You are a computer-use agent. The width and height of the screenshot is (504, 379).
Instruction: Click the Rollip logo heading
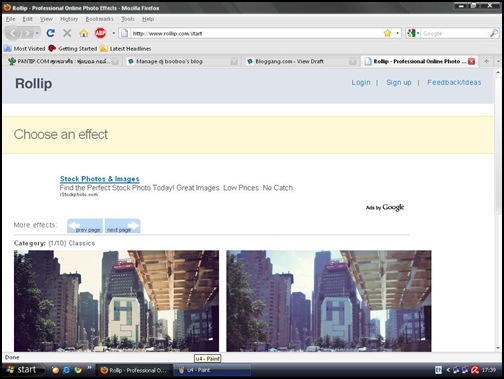[x=34, y=84]
